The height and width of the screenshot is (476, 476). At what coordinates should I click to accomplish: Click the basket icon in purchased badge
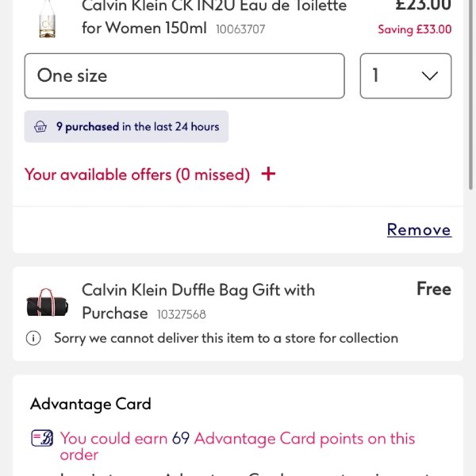[x=40, y=127]
